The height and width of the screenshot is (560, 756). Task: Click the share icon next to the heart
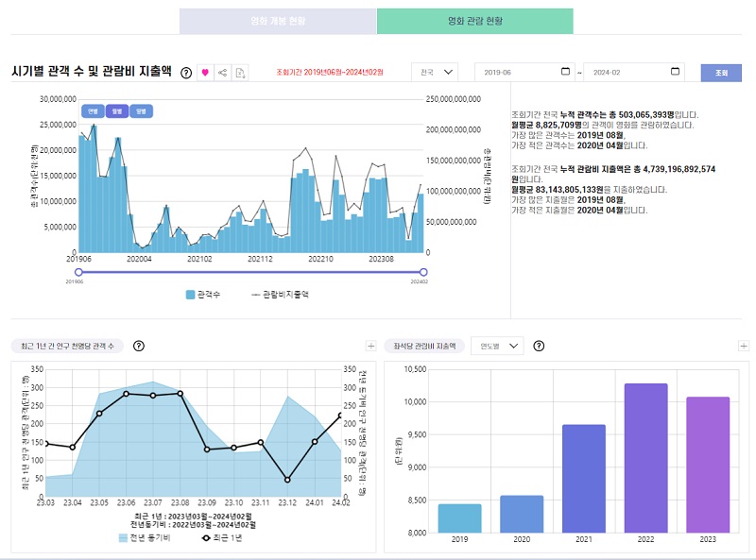point(223,73)
